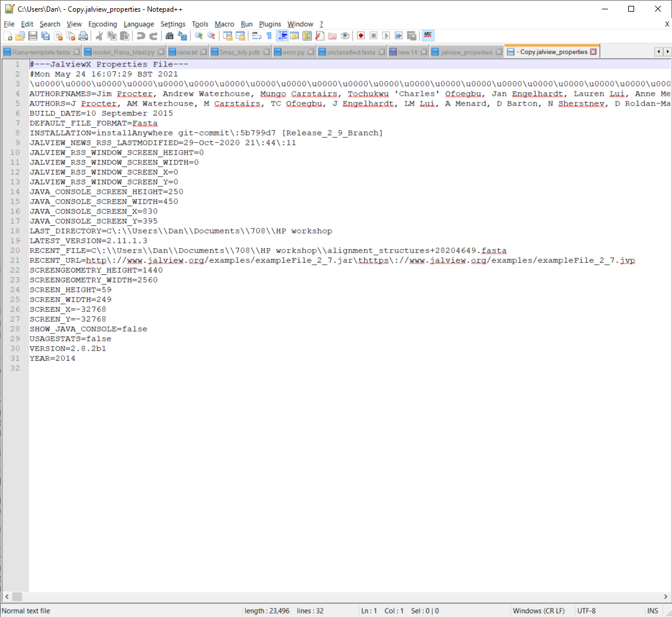Close the new 14 tab
672x617 pixels.
coord(423,52)
